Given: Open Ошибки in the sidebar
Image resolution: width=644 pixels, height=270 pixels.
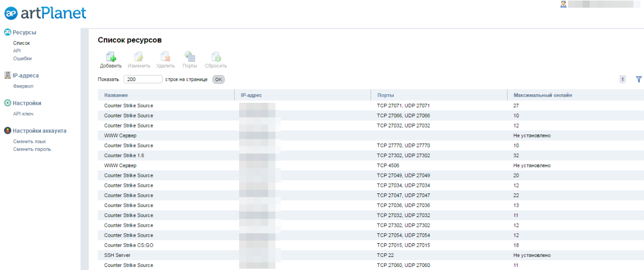Looking at the screenshot, I should tap(23, 58).
